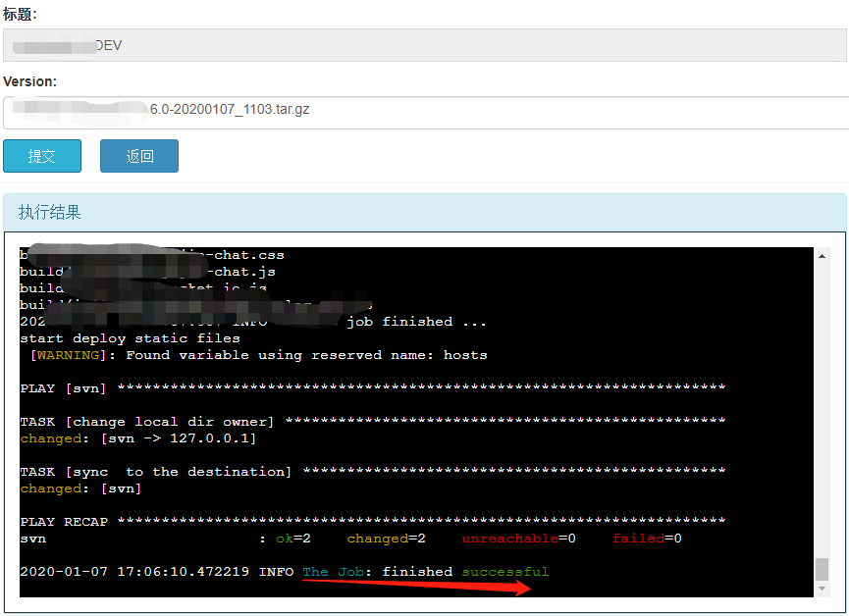Click the 'changed: [svn]' line
849x616 pixels.
pyautogui.click(x=80, y=488)
